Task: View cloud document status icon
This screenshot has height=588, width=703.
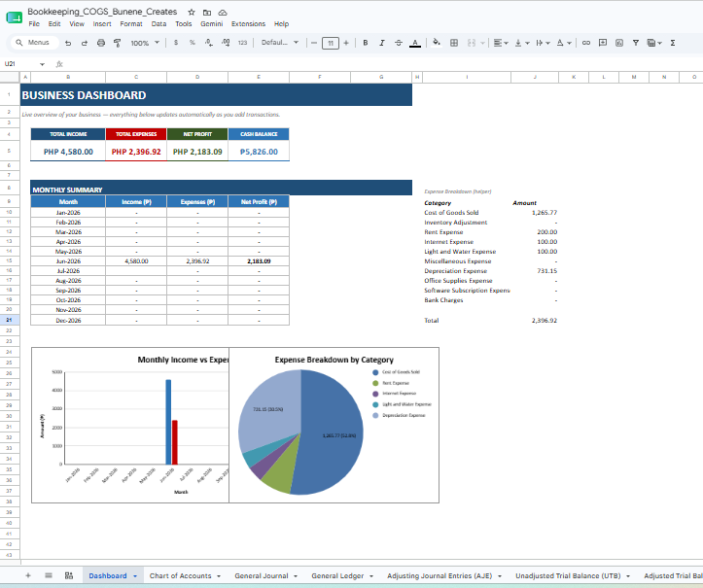Action: (223, 12)
